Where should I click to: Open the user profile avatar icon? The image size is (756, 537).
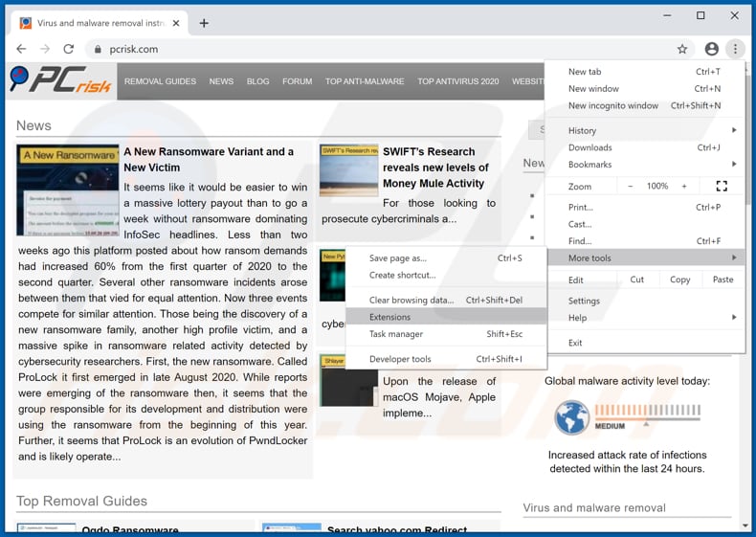click(x=711, y=49)
